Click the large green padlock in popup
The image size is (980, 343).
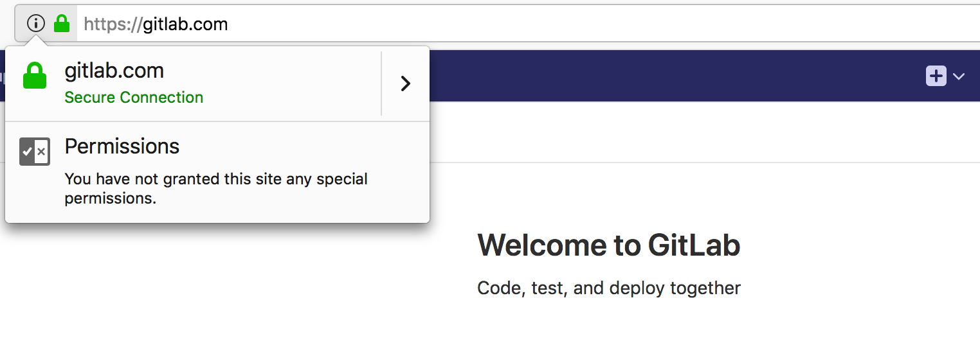point(35,76)
